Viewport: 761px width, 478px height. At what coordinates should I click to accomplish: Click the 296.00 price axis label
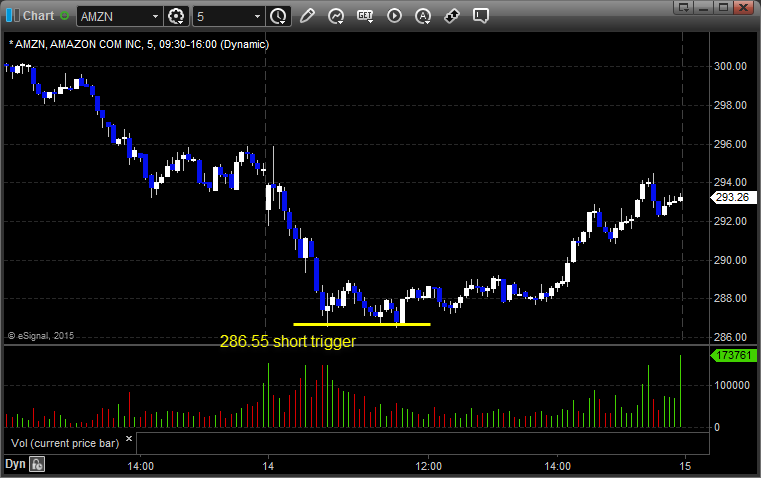click(x=730, y=144)
